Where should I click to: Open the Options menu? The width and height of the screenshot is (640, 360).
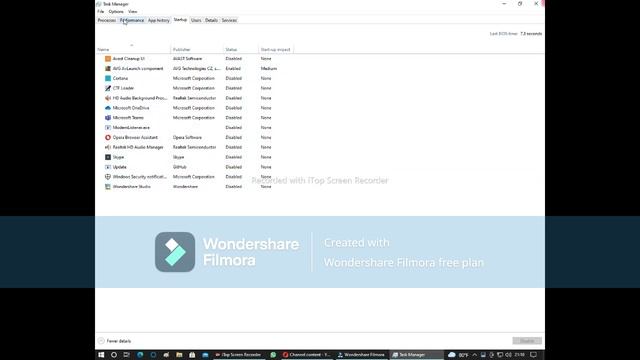pos(116,12)
